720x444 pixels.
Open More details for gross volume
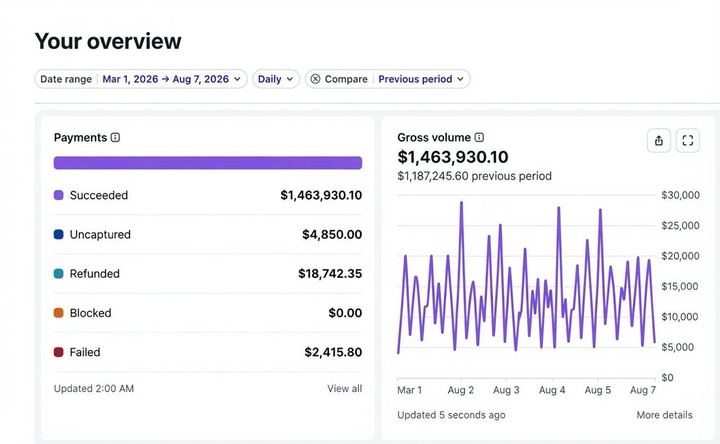pyautogui.click(x=664, y=415)
